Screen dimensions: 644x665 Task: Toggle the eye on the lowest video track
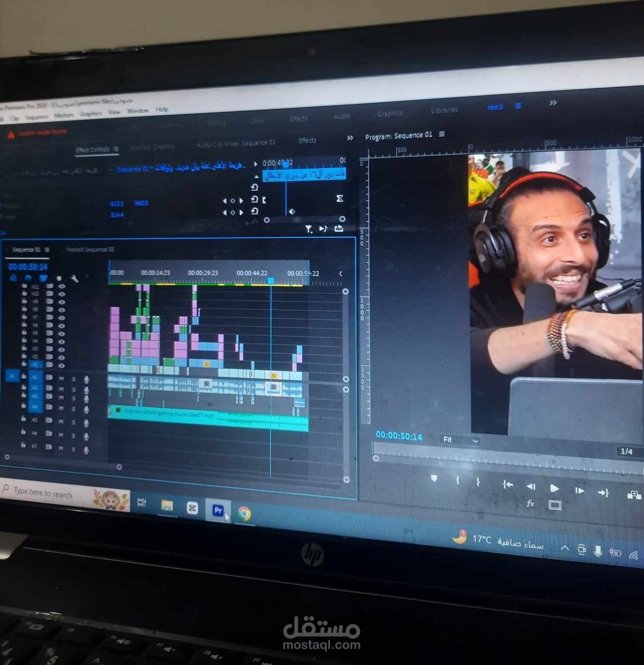(x=62, y=365)
